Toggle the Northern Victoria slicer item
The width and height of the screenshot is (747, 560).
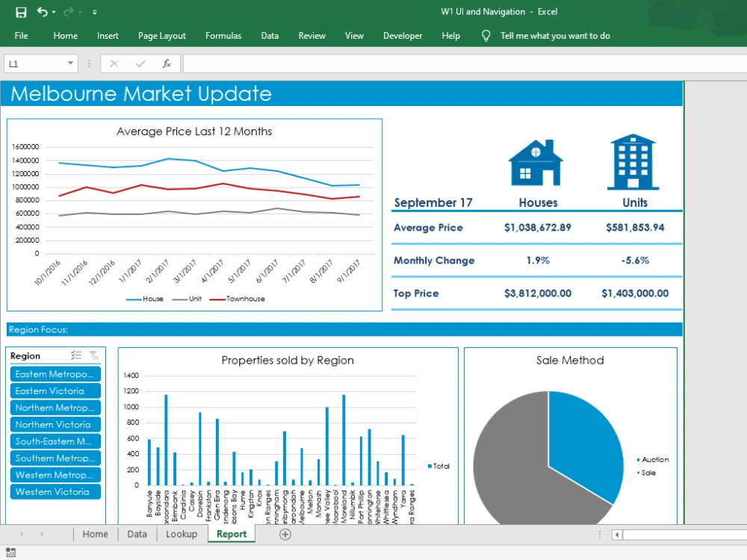[55, 424]
